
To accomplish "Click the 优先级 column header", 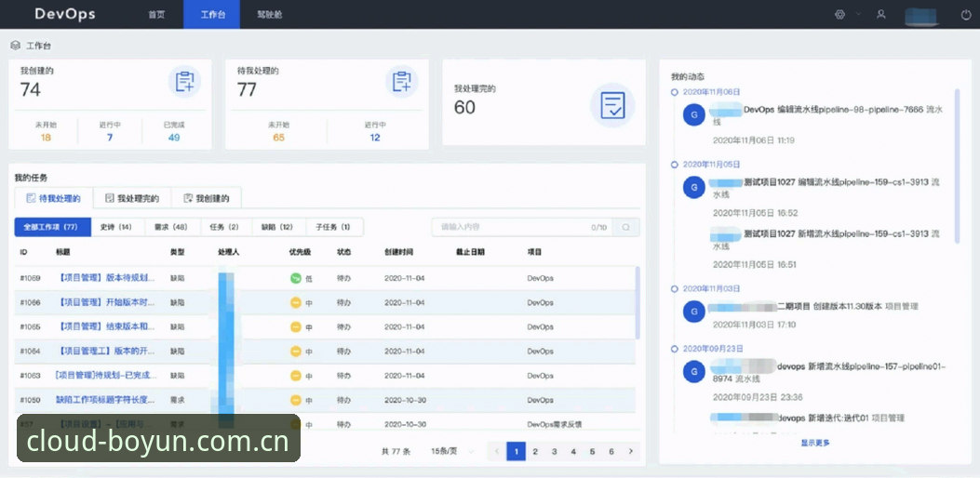I will pyautogui.click(x=300, y=252).
